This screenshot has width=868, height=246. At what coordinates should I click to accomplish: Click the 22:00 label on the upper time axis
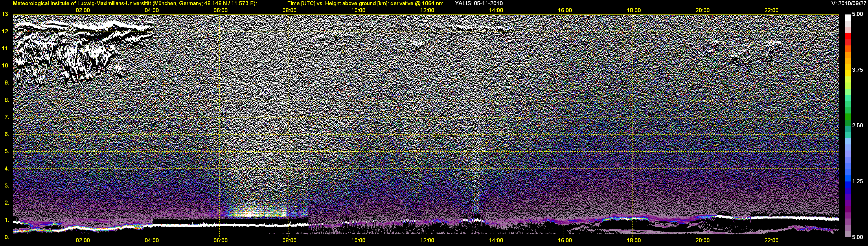coord(771,10)
